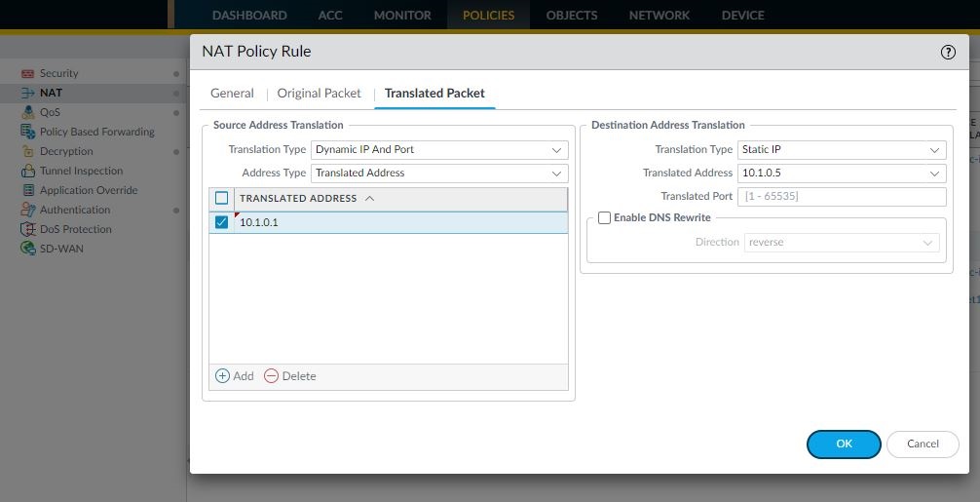Click the Tunnel Inspection icon
Image resolution: width=980 pixels, height=502 pixels.
click(x=27, y=171)
